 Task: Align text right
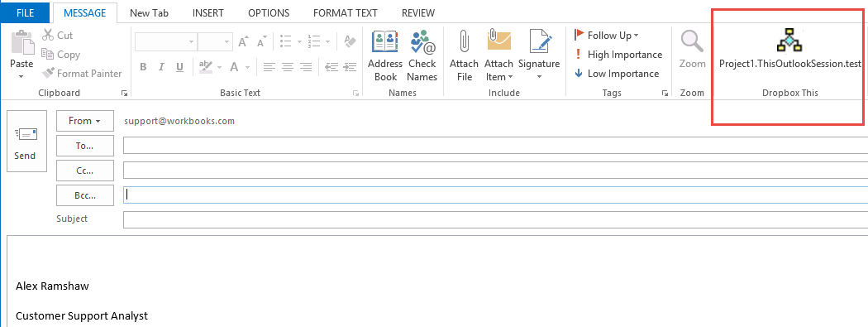pyautogui.click(x=306, y=67)
